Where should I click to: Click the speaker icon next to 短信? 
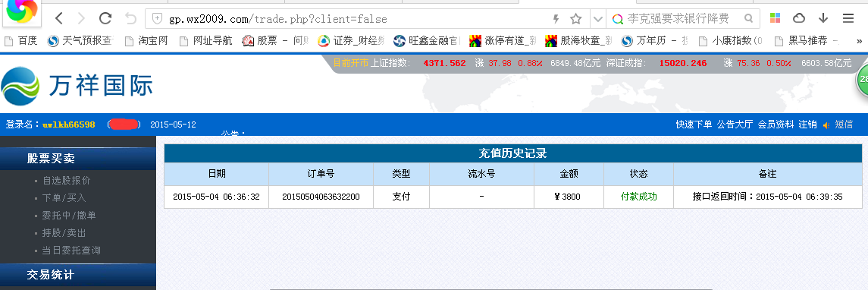click(x=826, y=125)
